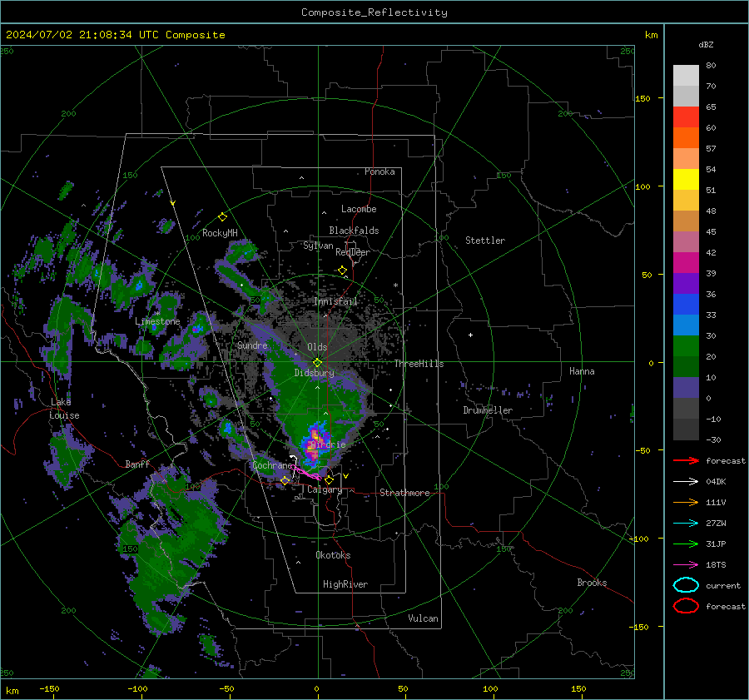Click the green 31JP arrow legend icon
Image resolution: width=749 pixels, height=700 pixels.
(686, 544)
